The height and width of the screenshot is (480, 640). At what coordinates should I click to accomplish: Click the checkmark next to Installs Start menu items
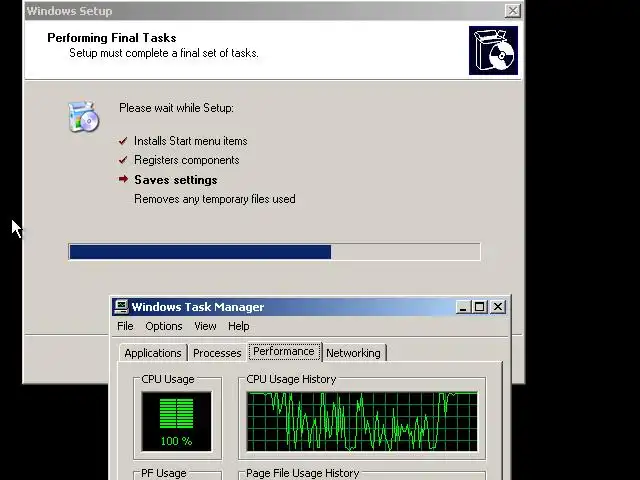tap(123, 141)
